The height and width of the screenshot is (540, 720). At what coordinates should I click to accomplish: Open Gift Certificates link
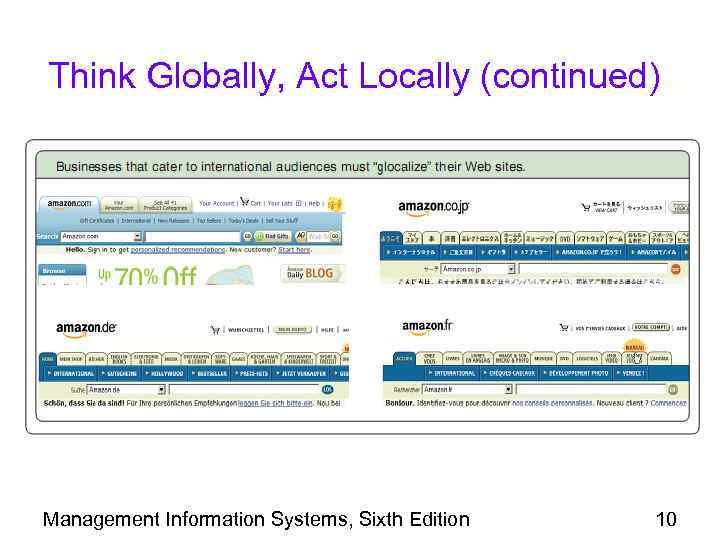pyautogui.click(x=97, y=220)
